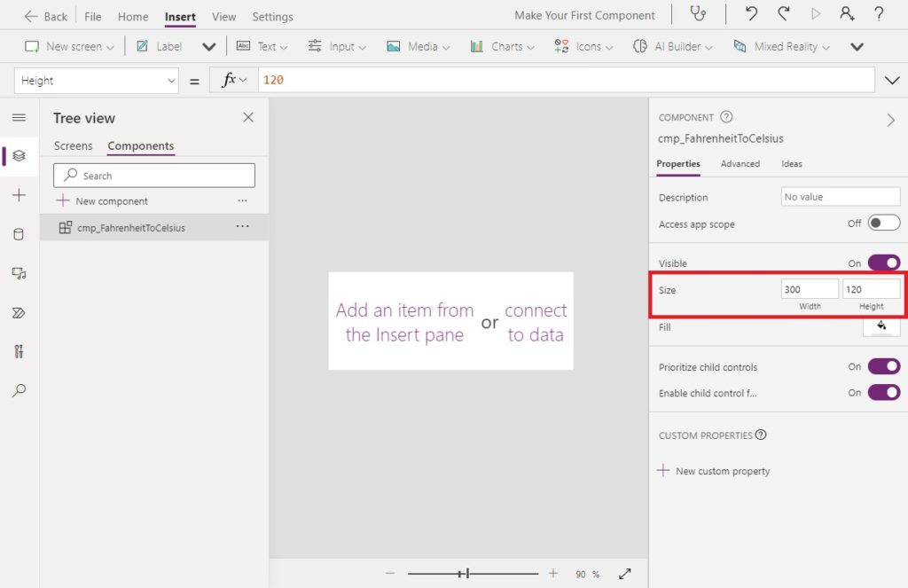The width and height of the screenshot is (908, 588).
Task: Expand the Height property selector dropdown
Action: [x=173, y=80]
